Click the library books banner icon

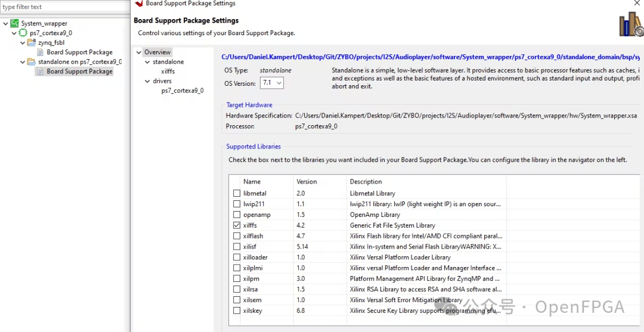631,24
